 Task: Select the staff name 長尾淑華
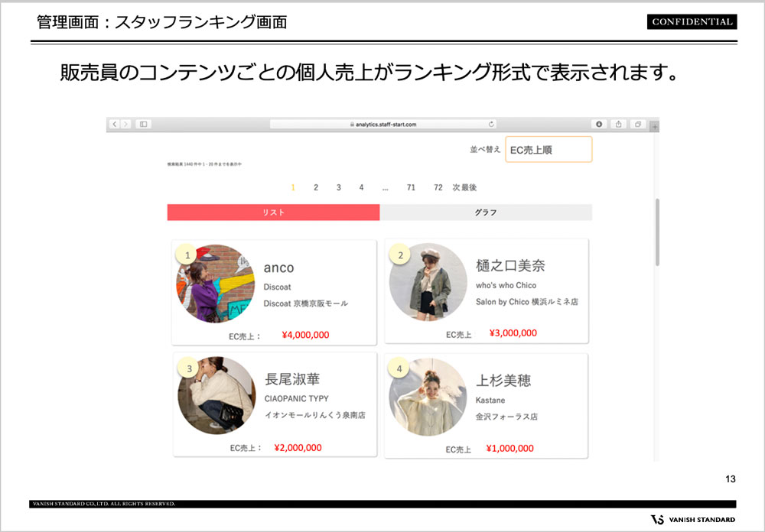click(292, 379)
